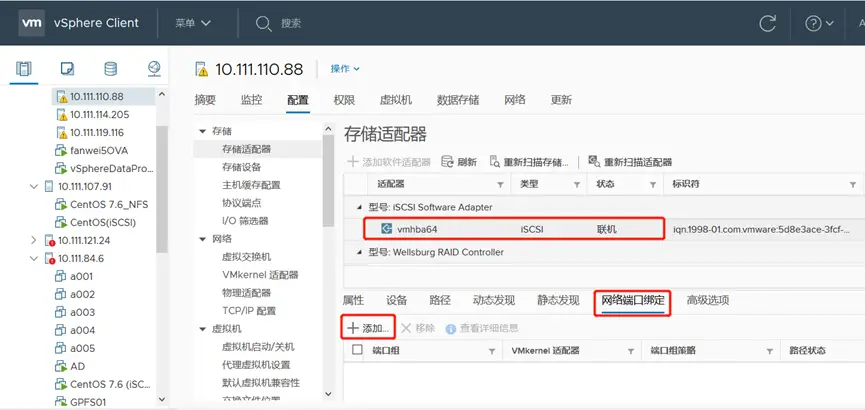865x410 pixels.
Task: Click 添加软件适配器 button
Action: (388, 162)
